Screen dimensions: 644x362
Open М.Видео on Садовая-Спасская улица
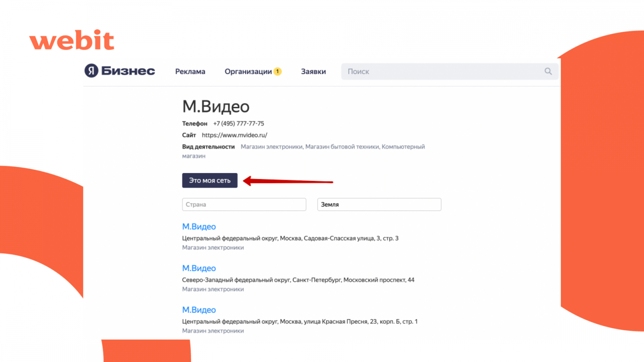click(x=199, y=226)
